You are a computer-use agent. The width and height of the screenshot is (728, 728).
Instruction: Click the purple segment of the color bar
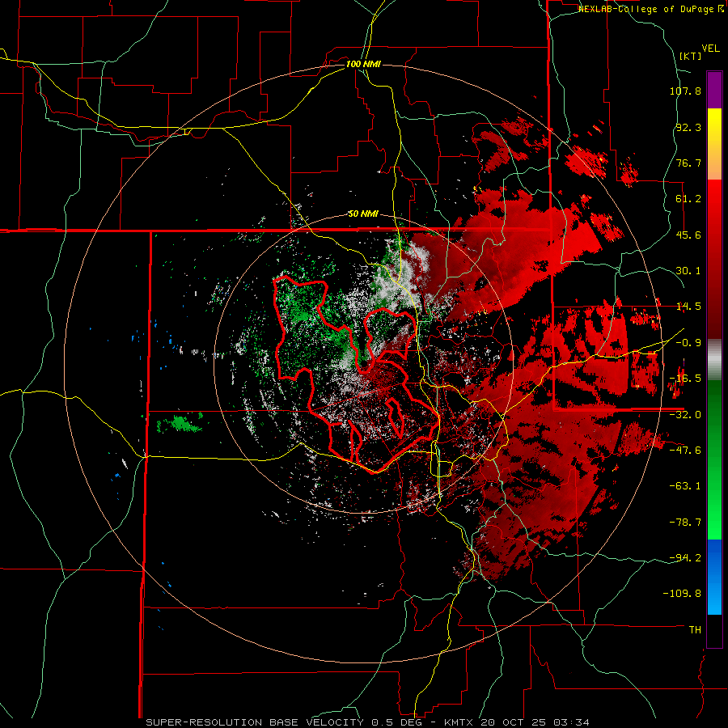coord(714,90)
